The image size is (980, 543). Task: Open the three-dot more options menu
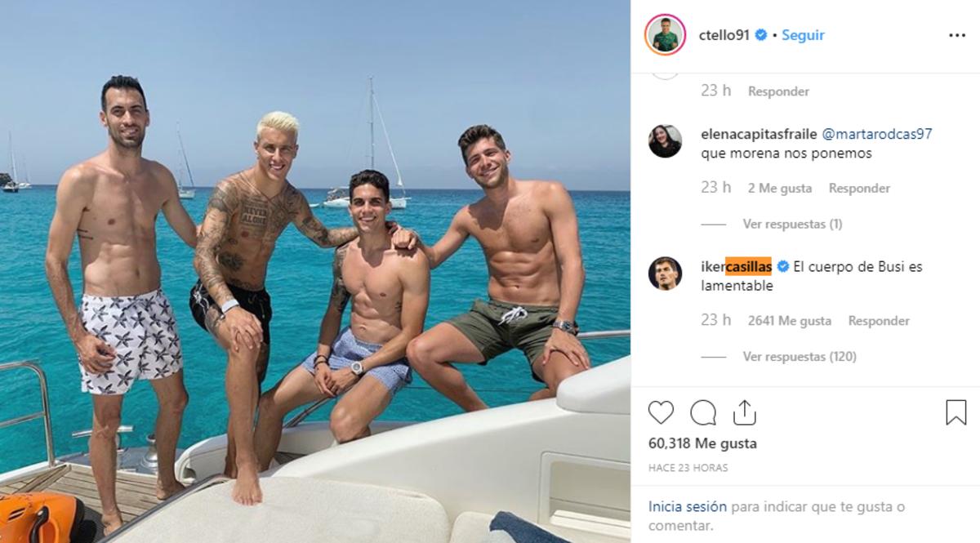click(x=956, y=35)
